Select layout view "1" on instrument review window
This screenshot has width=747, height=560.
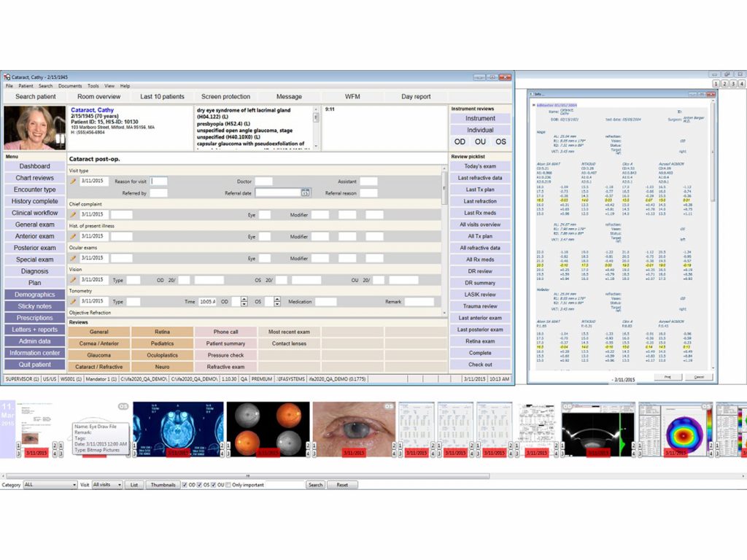click(716, 84)
